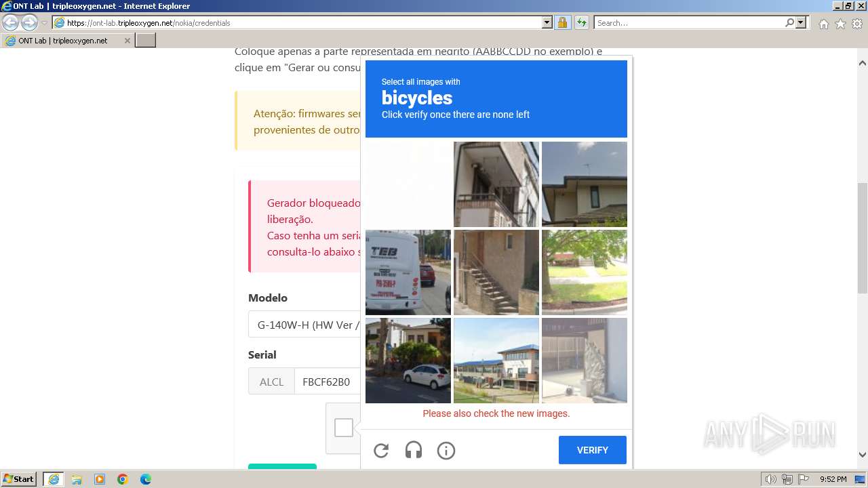Click the security lock icon in address bar
Screen dimensions: 868x488
point(562,22)
